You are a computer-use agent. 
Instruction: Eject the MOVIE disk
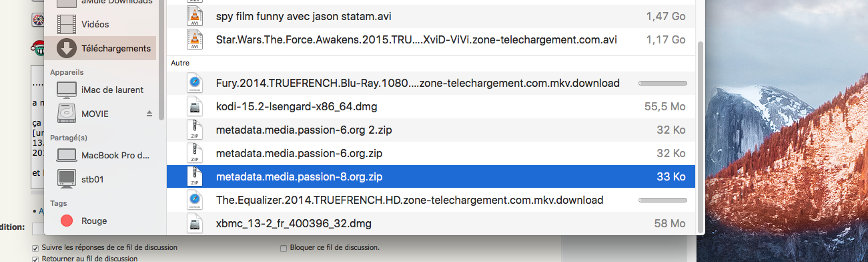point(149,114)
